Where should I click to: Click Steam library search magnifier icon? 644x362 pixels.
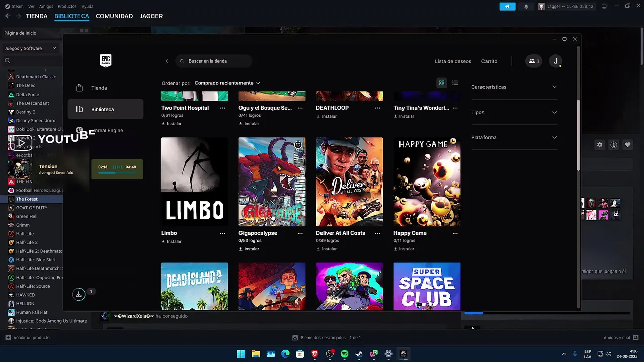(8, 61)
